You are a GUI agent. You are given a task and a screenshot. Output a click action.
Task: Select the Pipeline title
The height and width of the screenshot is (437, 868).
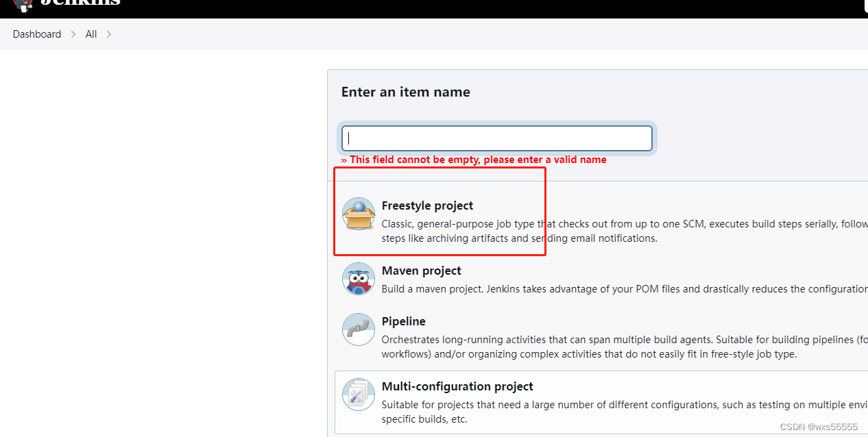click(404, 321)
